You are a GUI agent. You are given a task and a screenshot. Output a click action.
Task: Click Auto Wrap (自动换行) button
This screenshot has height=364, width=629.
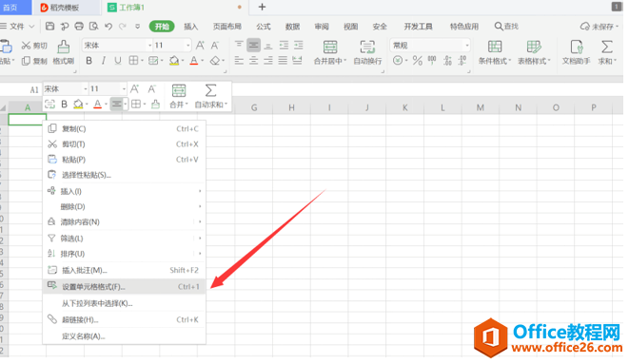367,52
